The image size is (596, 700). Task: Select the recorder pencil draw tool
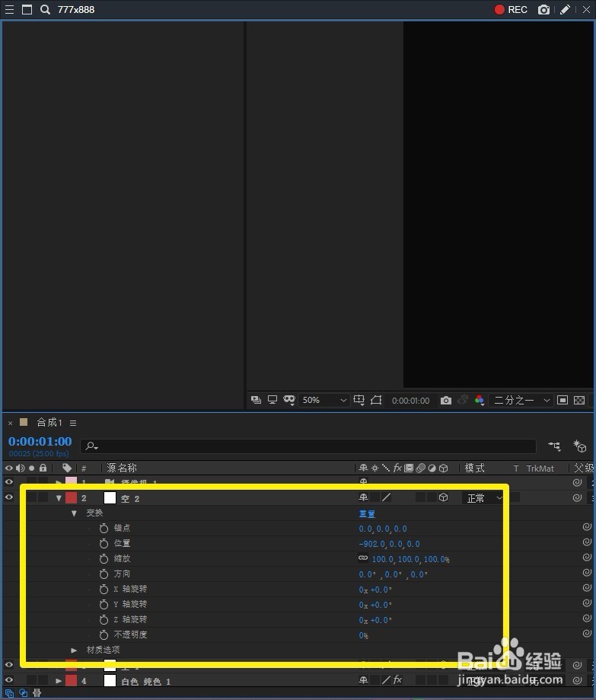pyautogui.click(x=566, y=9)
